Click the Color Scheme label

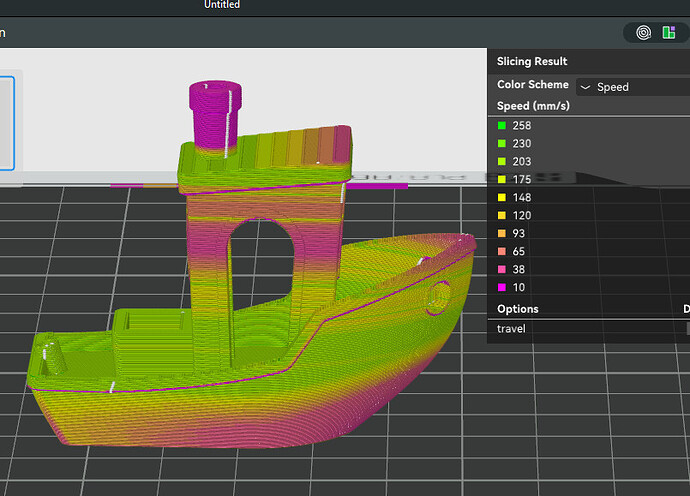click(532, 84)
